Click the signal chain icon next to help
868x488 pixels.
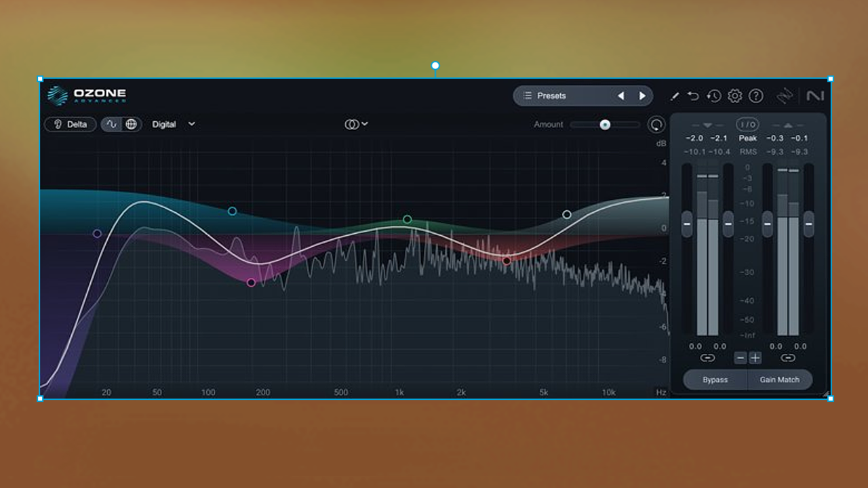point(785,96)
